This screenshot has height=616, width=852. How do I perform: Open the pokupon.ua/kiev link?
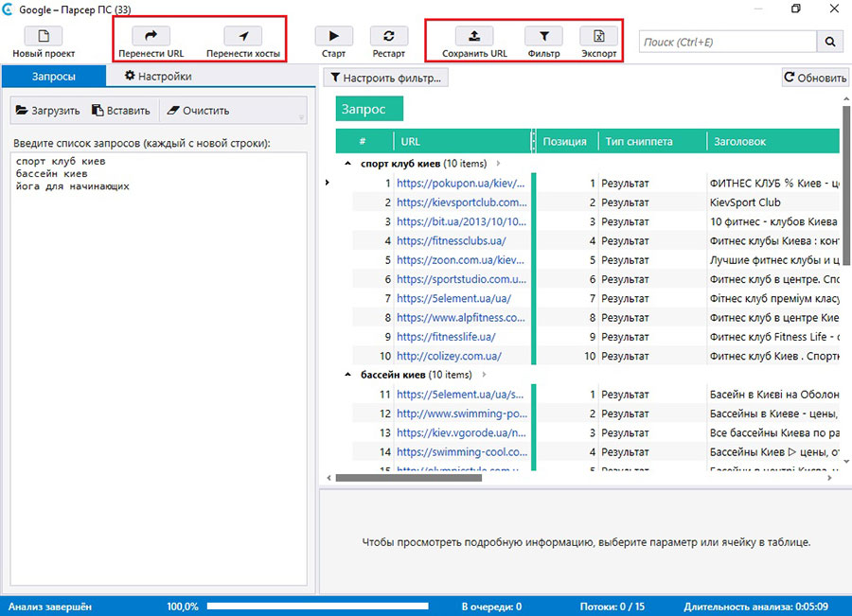(x=461, y=183)
